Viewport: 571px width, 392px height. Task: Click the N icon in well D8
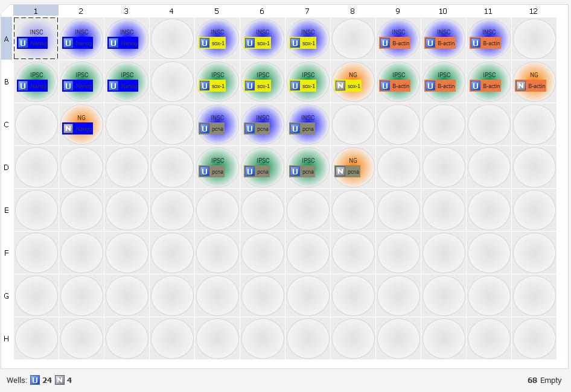340,171
